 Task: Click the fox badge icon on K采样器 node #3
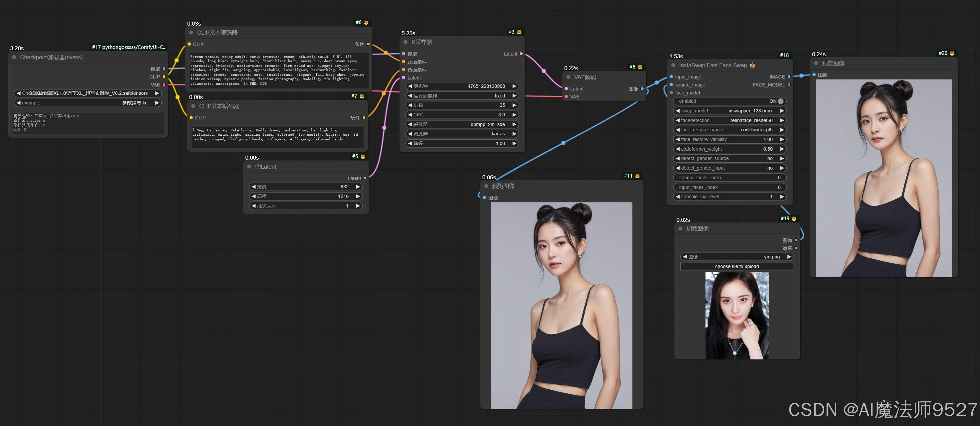click(519, 32)
